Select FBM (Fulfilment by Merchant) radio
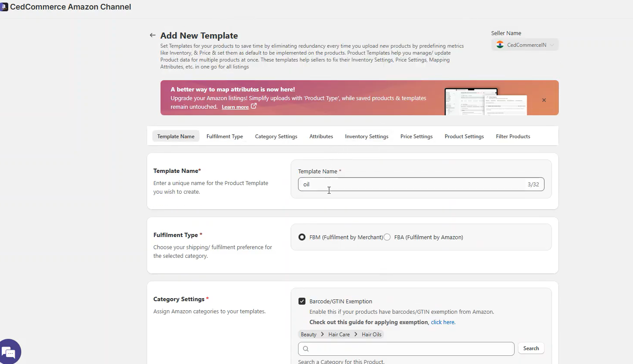Image resolution: width=633 pixels, height=364 pixels. tap(302, 237)
